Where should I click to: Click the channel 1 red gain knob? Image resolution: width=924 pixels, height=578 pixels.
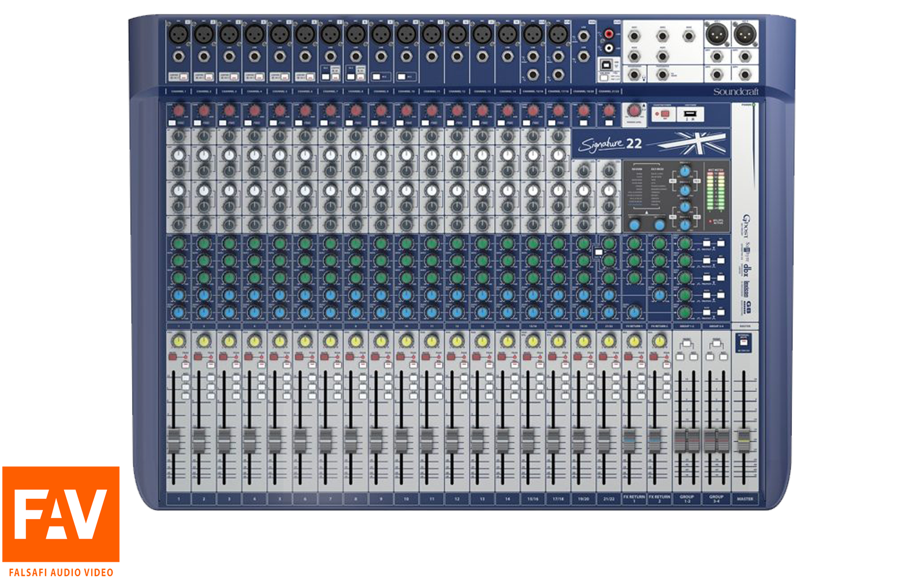(x=178, y=110)
